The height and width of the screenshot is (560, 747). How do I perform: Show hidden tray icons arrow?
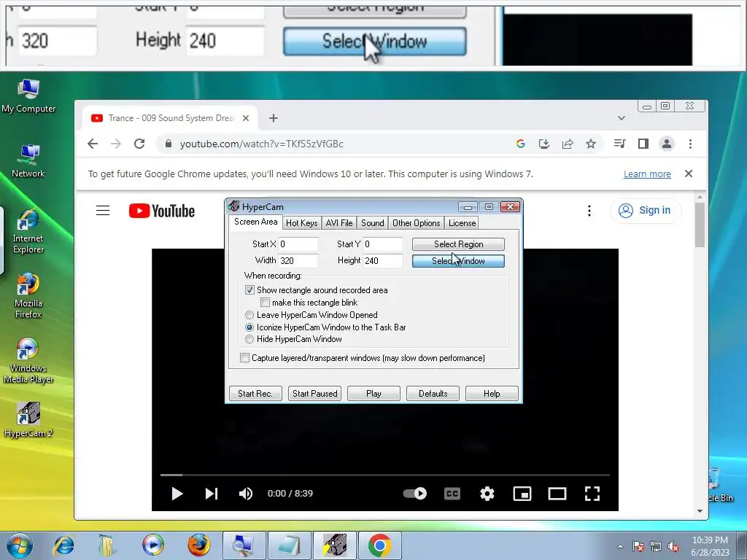[x=620, y=546]
